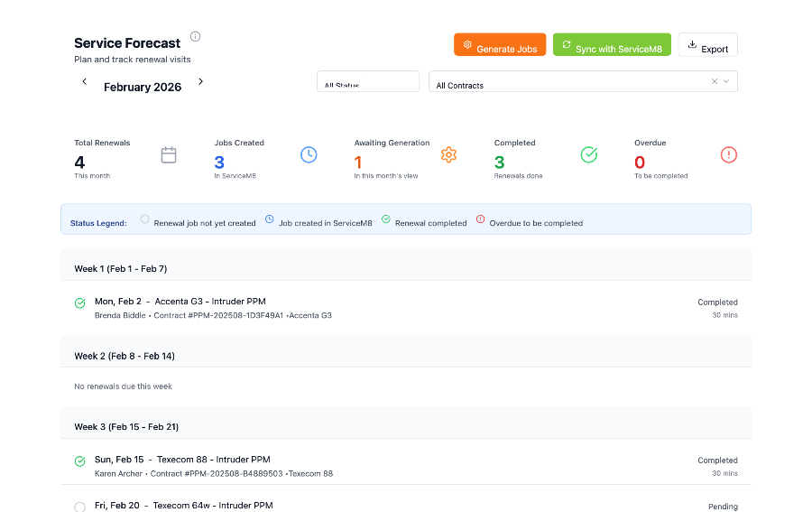Click the Generate Jobs button
Screen dimensions: 812x512
500,45
